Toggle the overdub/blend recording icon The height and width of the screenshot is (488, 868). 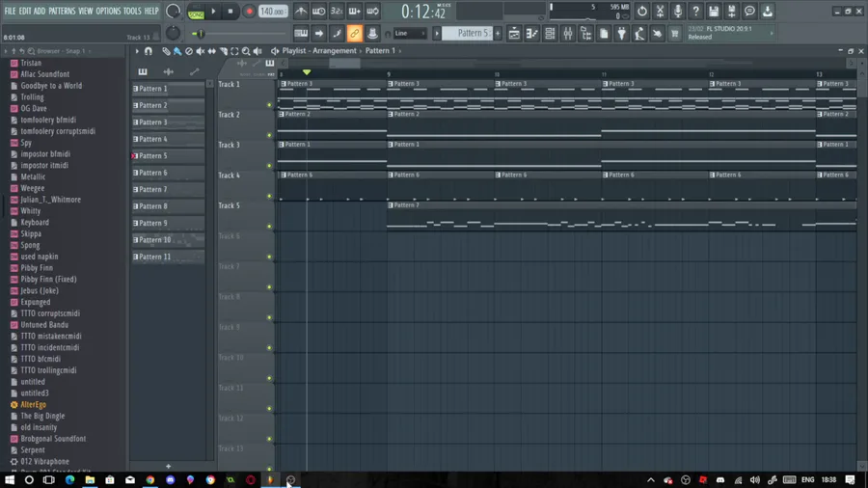coord(354,11)
